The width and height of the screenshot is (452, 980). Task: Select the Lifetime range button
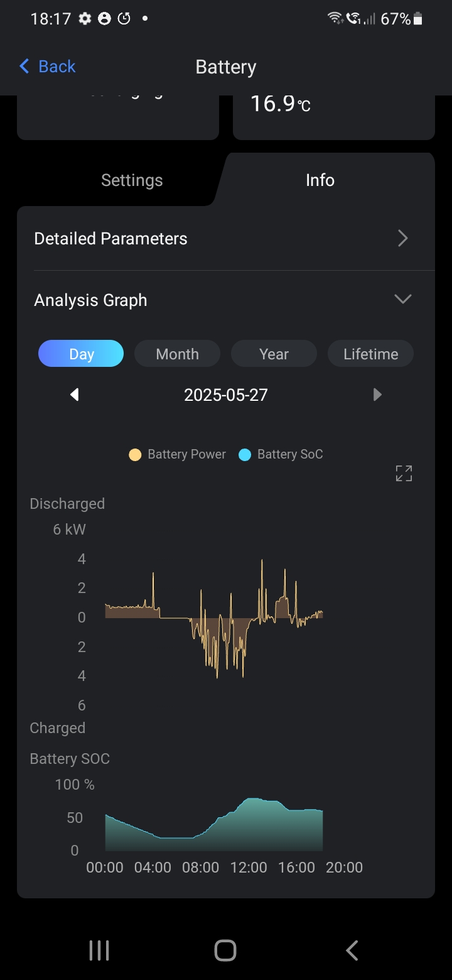click(x=370, y=354)
